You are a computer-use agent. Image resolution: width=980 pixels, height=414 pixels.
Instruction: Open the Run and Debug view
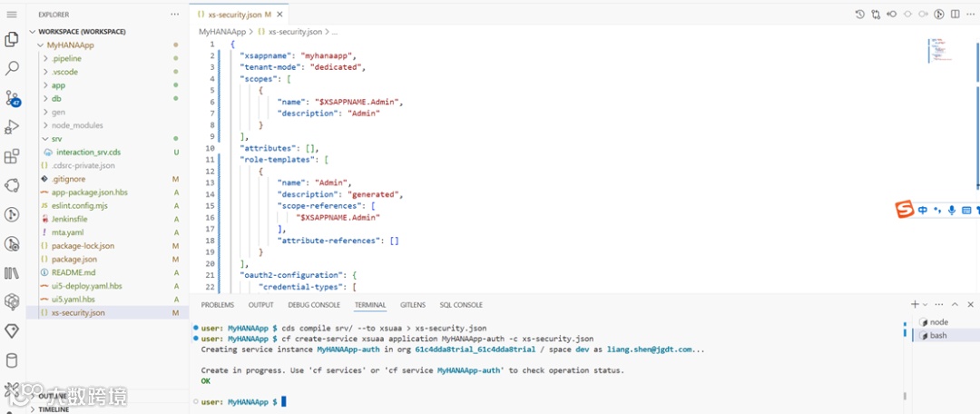point(11,127)
